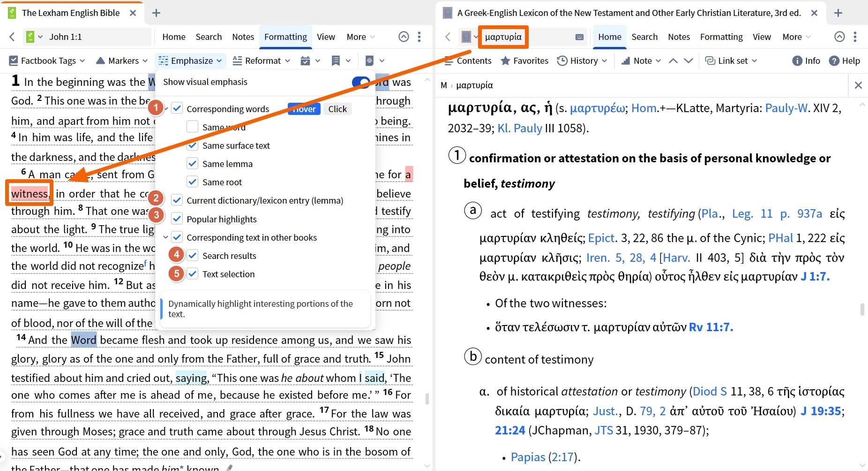Open the More dropdown in the lexicon panel
Image resolution: width=868 pixels, height=471 pixels.
[796, 37]
